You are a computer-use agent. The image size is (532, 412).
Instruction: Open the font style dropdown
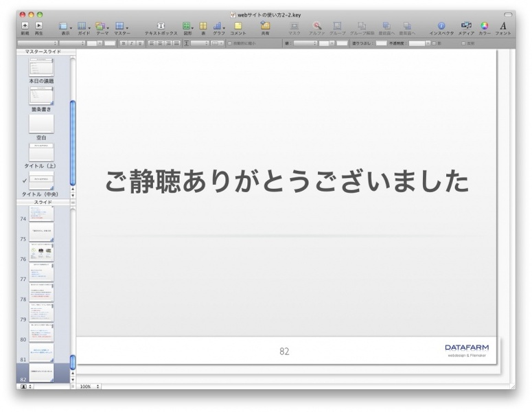[x=72, y=43]
